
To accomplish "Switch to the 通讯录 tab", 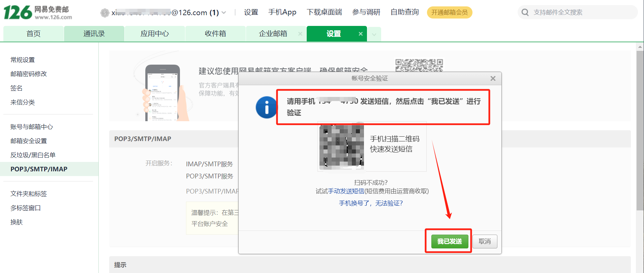I will click(x=94, y=34).
